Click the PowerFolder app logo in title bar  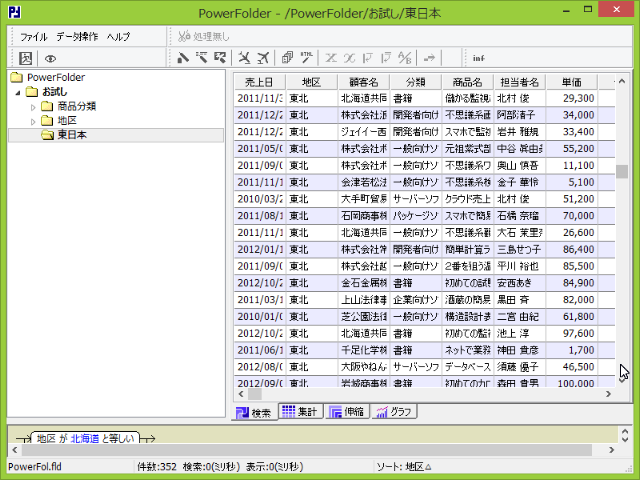tap(14, 12)
